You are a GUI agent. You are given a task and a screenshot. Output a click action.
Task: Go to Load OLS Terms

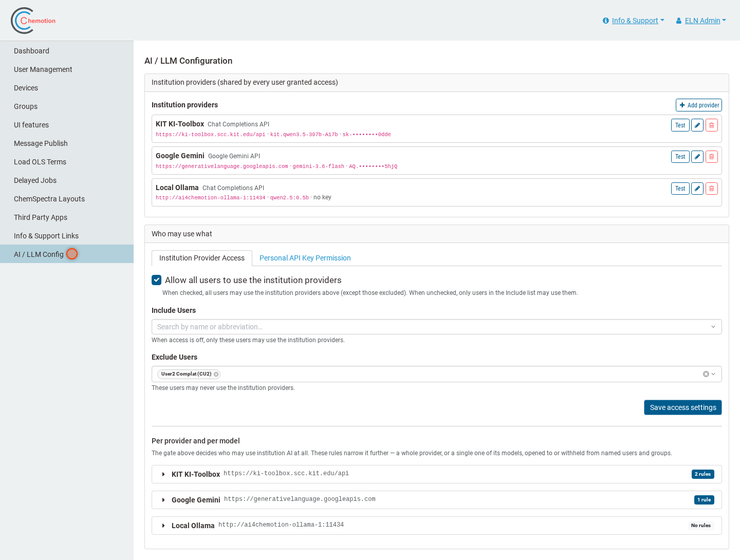[x=67, y=162]
